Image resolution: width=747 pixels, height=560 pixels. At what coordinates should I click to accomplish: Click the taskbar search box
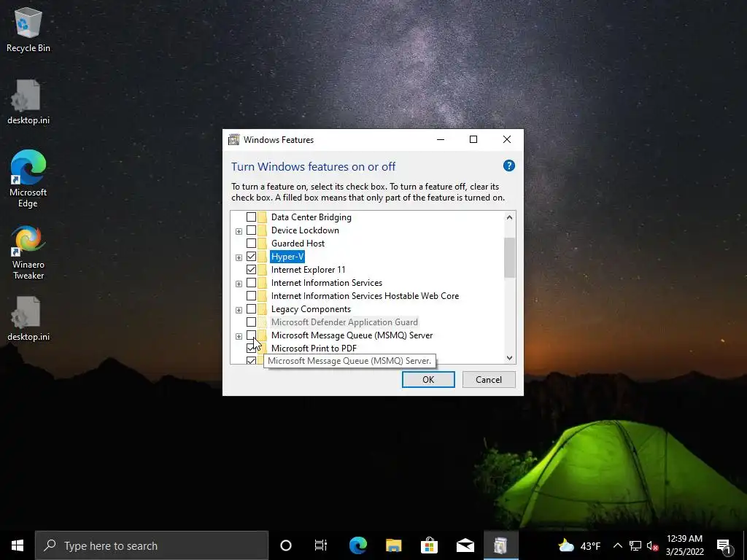click(152, 545)
